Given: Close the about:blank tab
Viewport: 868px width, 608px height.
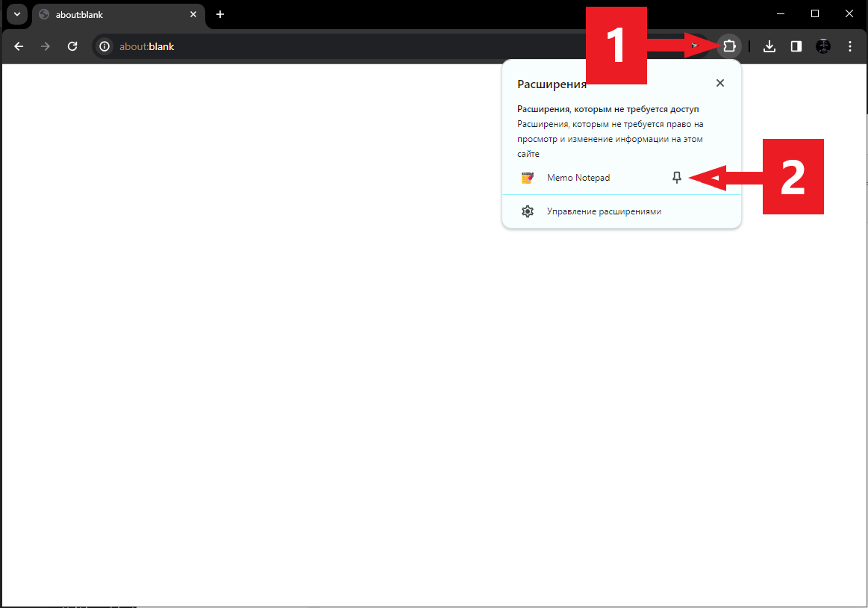Looking at the screenshot, I should click(x=193, y=14).
